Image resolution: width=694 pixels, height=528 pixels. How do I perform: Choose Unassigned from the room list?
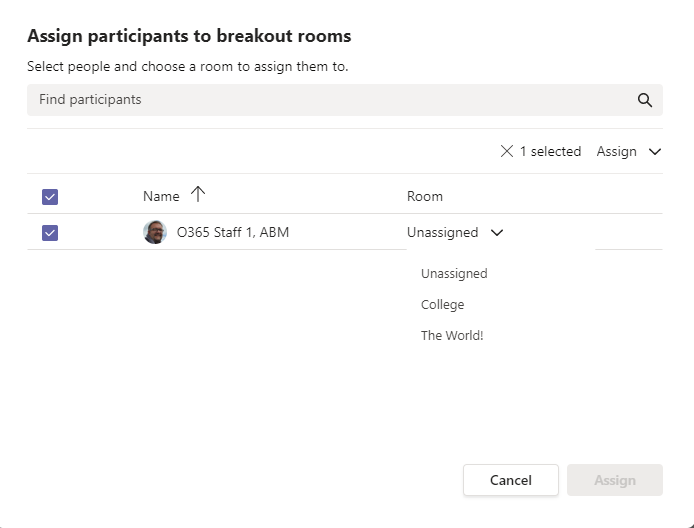coord(454,273)
